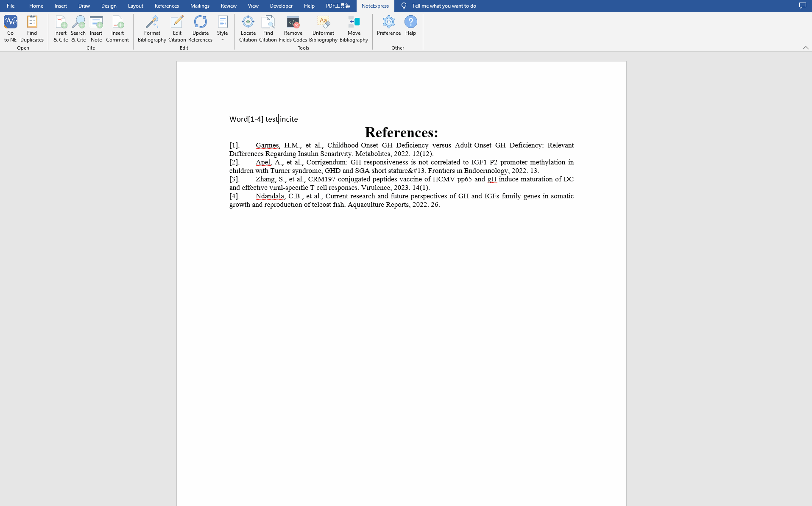812x506 pixels.
Task: Switch to the Insert tab
Action: pos(61,6)
